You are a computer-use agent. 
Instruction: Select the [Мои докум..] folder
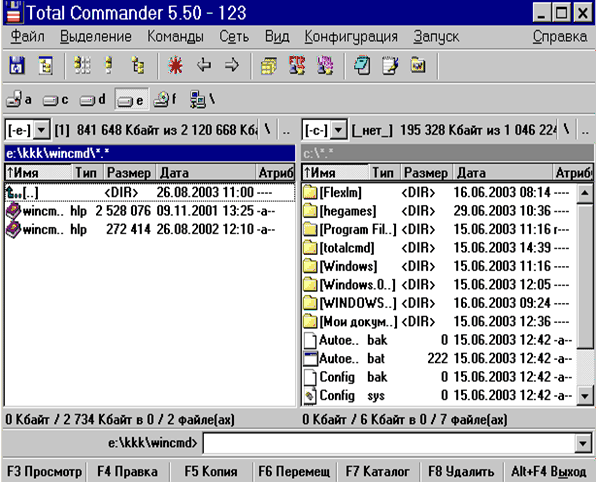(439, 322)
